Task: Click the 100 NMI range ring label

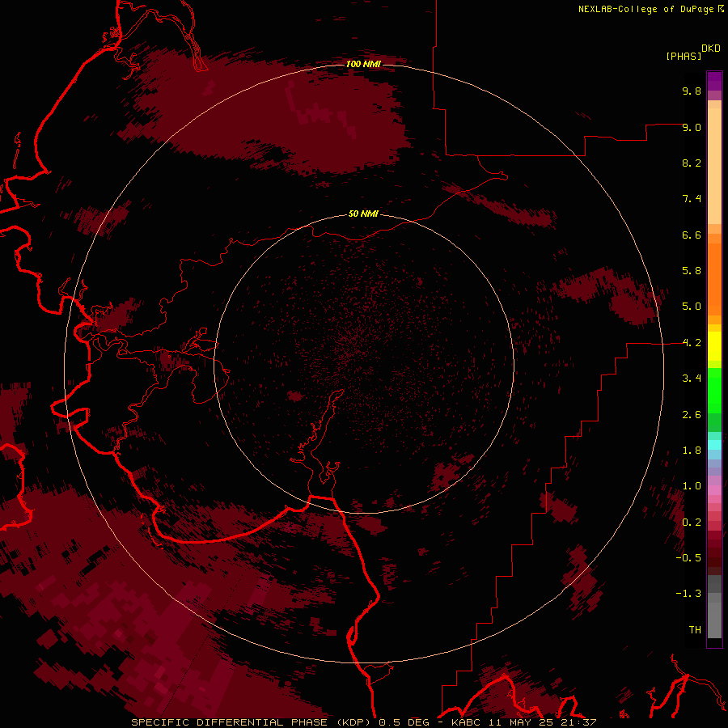Action: [363, 64]
